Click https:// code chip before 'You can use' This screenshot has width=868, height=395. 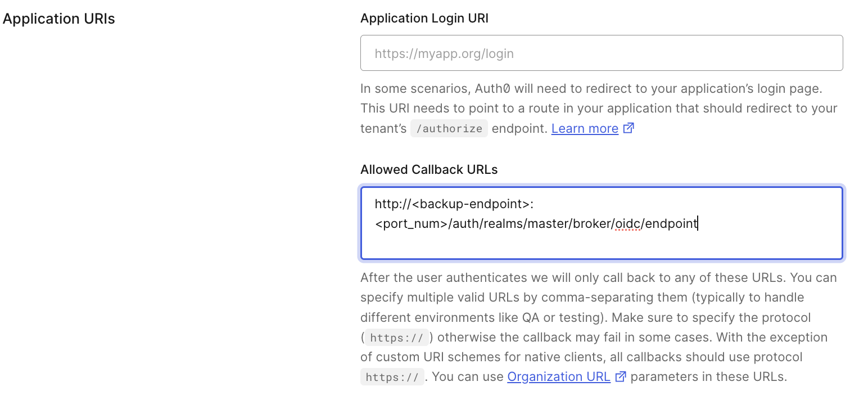coord(392,378)
